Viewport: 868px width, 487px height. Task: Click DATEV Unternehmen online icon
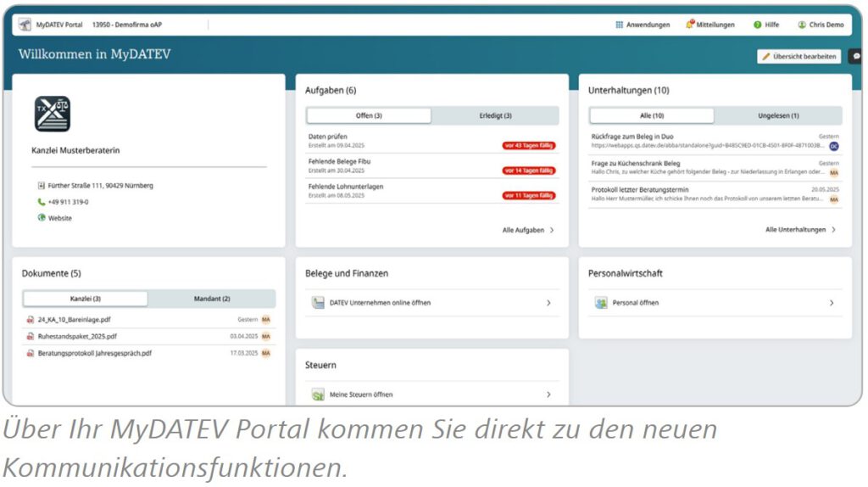[318, 303]
